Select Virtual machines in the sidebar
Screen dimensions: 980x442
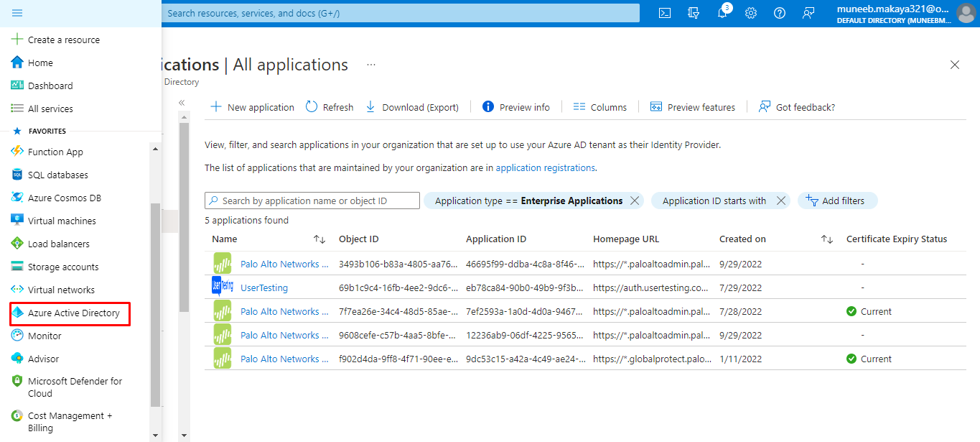(x=62, y=221)
